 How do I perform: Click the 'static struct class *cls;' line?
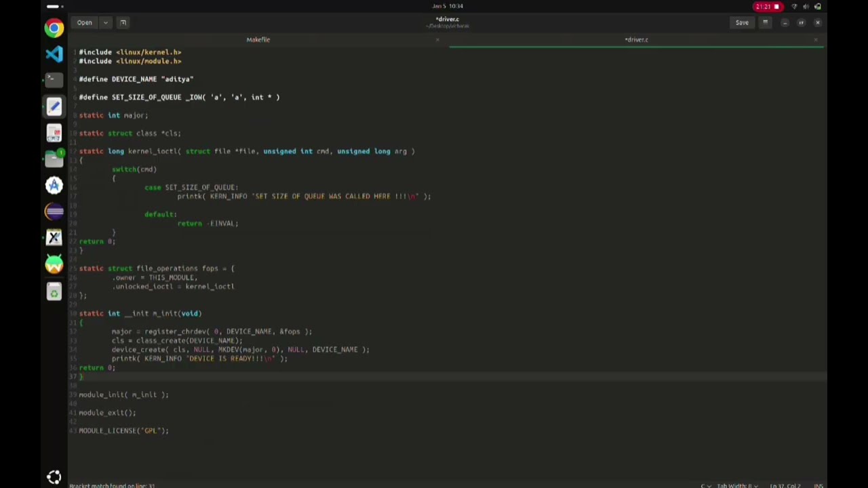(130, 133)
